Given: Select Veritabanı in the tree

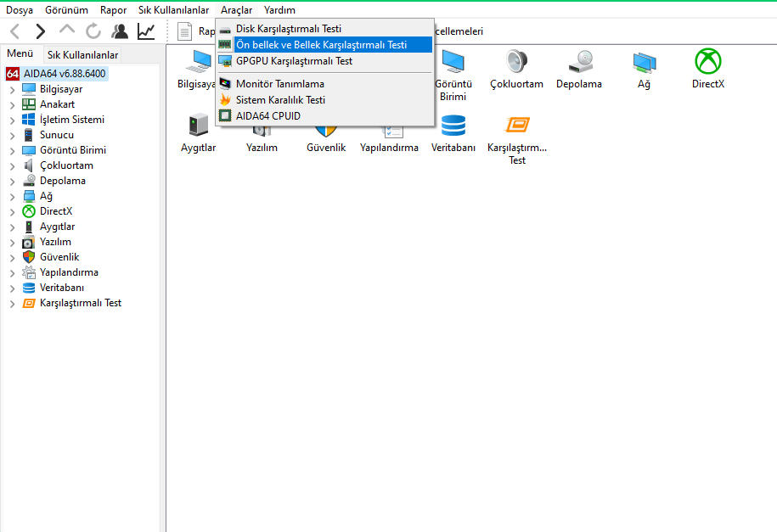Looking at the screenshot, I should [x=62, y=288].
